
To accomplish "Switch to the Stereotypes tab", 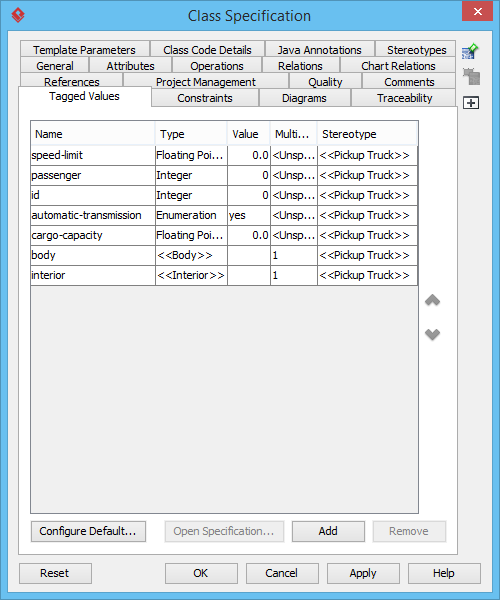I will (416, 50).
